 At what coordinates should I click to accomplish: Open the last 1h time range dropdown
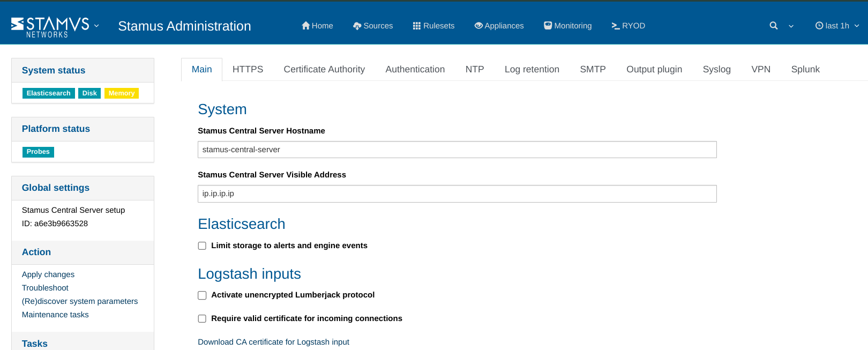click(837, 26)
